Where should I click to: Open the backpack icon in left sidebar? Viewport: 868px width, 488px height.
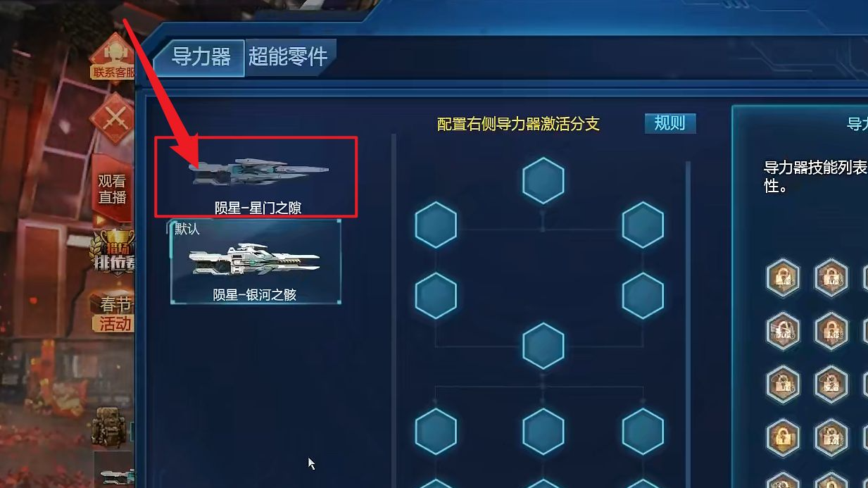pyautogui.click(x=110, y=426)
